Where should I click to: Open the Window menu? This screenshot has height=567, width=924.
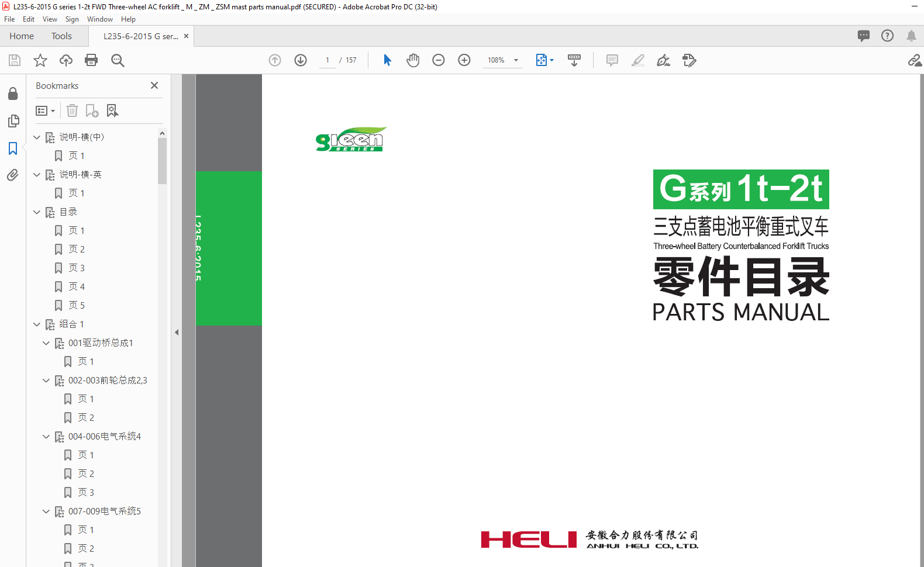tap(100, 19)
